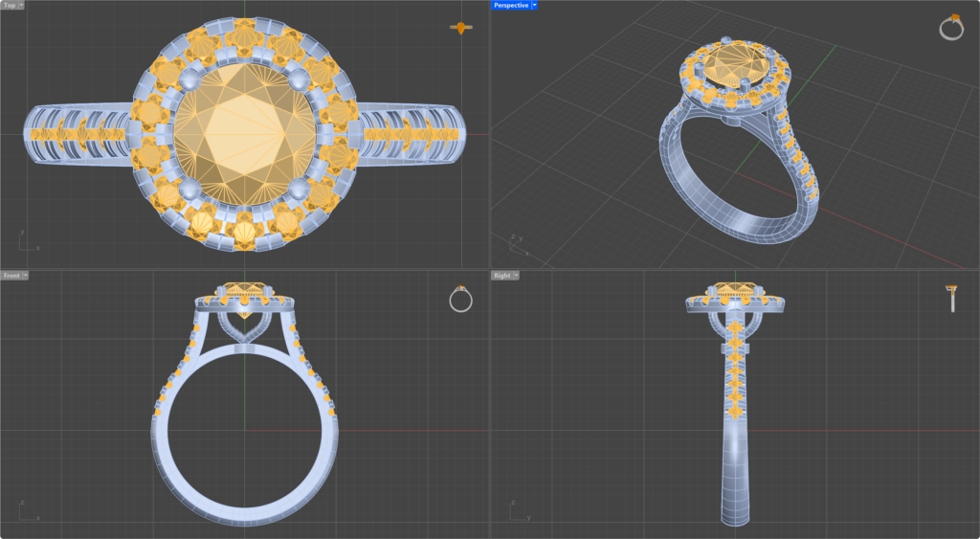Expand the Right viewport dropdown arrow
This screenshot has width=980, height=539.
[516, 276]
